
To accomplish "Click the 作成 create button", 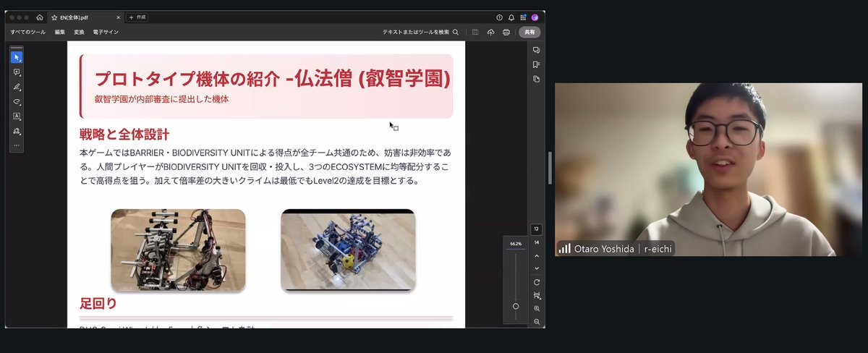I will click(137, 17).
